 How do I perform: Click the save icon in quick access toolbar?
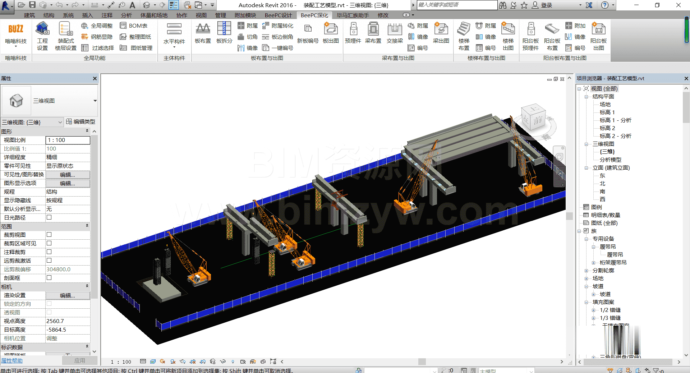click(x=32, y=5)
